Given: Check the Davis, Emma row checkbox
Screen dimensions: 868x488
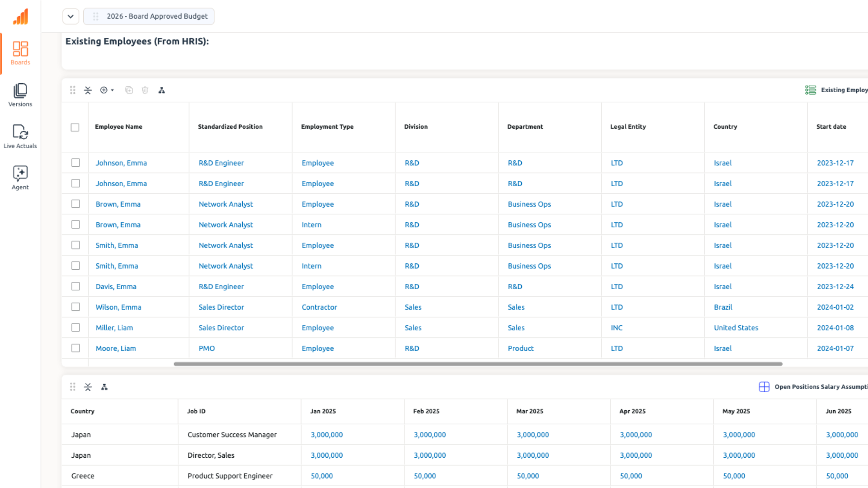Looking at the screenshot, I should click(75, 286).
